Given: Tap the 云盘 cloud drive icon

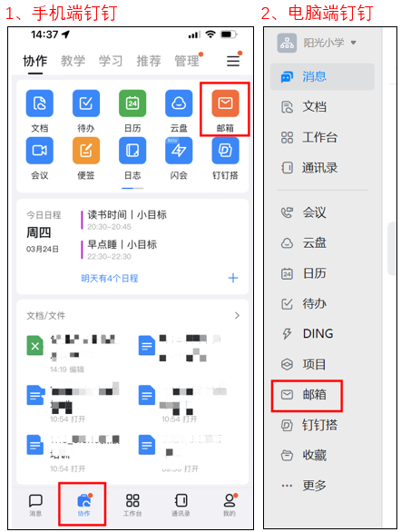Looking at the screenshot, I should point(179,103).
